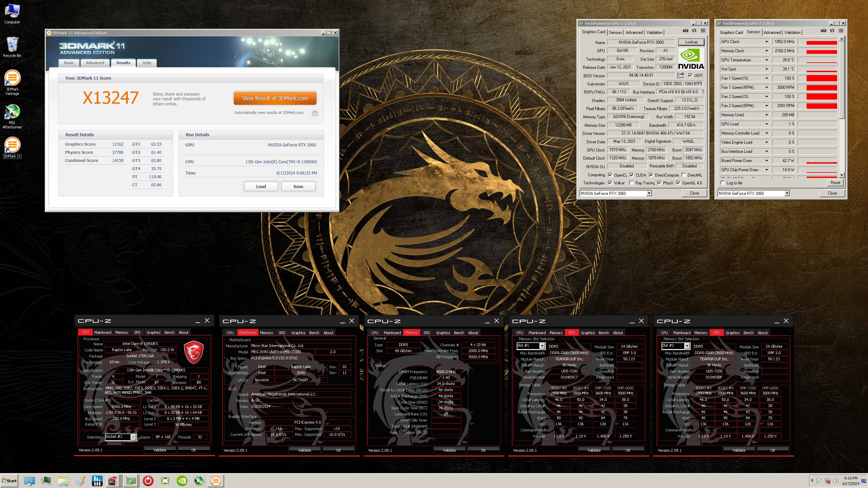
Task: Select the 3DMark Vantage desktop shortcut
Action: (12, 82)
